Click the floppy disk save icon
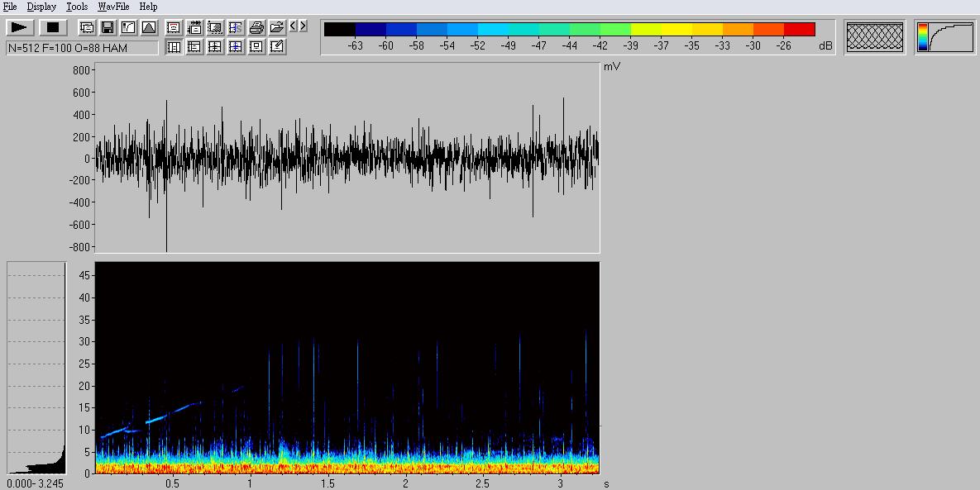This screenshot has width=980, height=490. (108, 27)
